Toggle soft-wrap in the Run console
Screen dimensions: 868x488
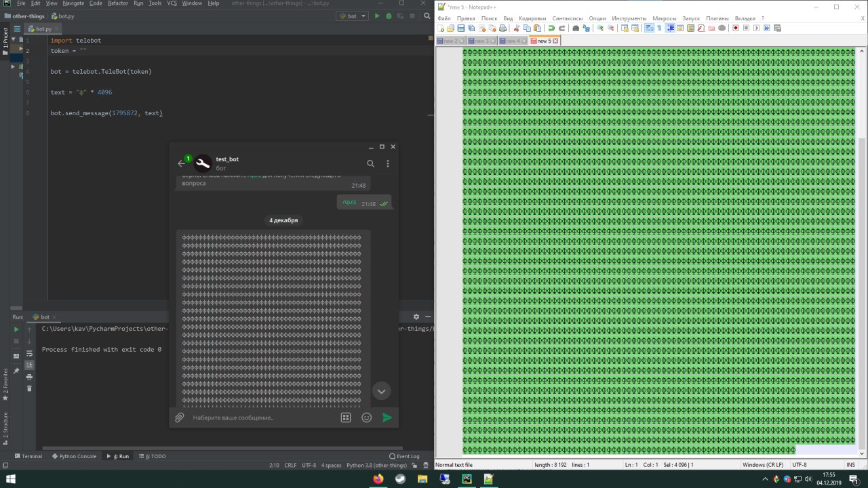(29, 353)
